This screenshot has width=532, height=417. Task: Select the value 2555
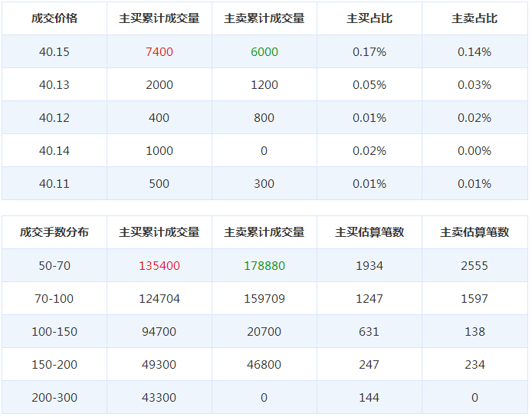tap(475, 266)
